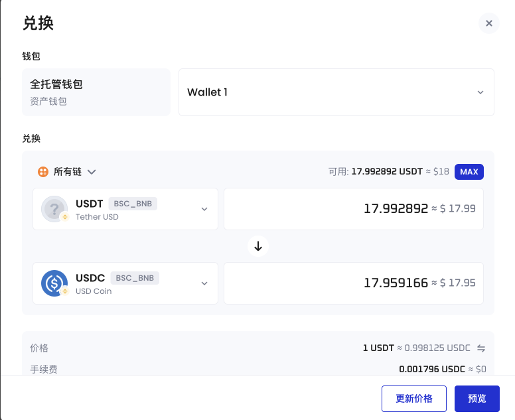Click the blue USDC coin icon
The width and height of the screenshot is (515, 420).
click(54, 283)
